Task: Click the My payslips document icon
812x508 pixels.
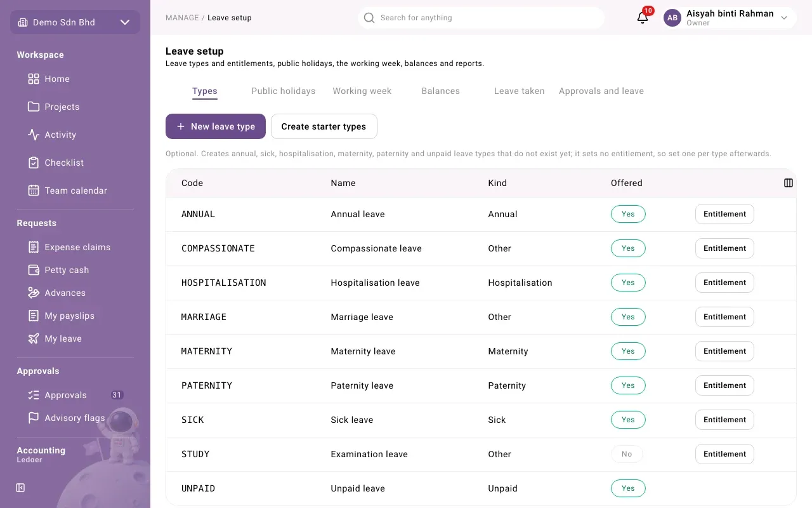Action: coord(34,316)
